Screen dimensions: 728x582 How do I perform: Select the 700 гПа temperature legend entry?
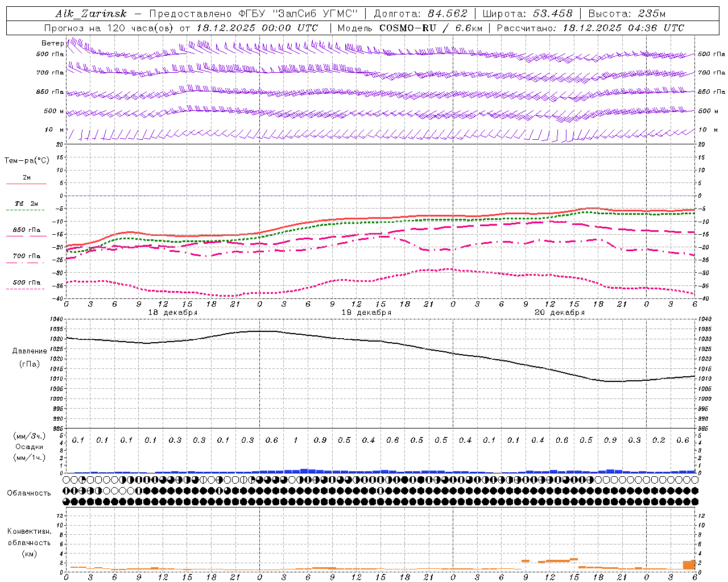[27, 256]
